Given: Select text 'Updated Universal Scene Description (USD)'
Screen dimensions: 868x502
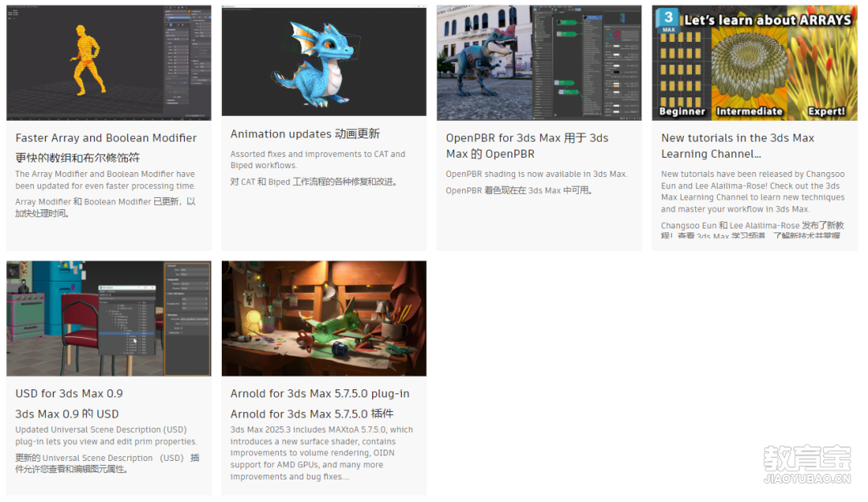Looking at the screenshot, I should [x=100, y=430].
